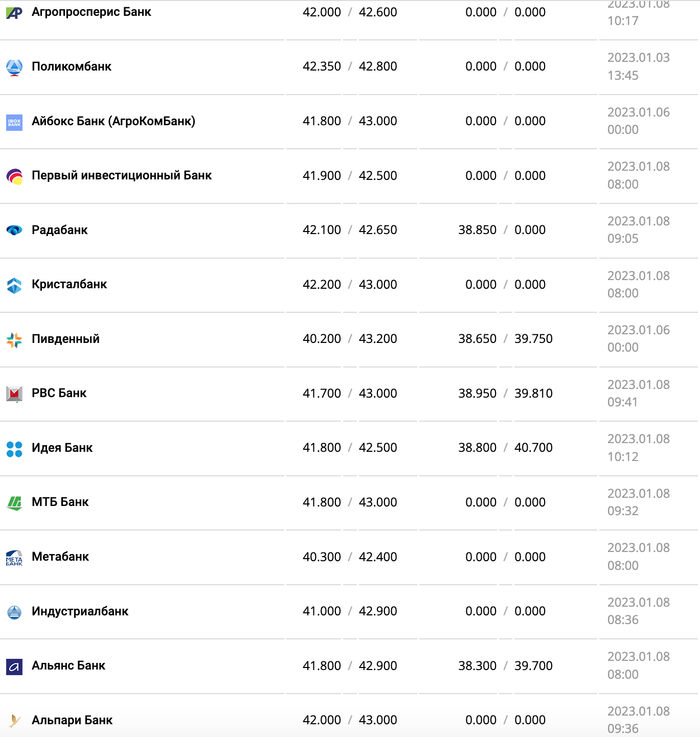Click the Пивденный bank logo icon
The height and width of the screenshot is (737, 700).
14,340
